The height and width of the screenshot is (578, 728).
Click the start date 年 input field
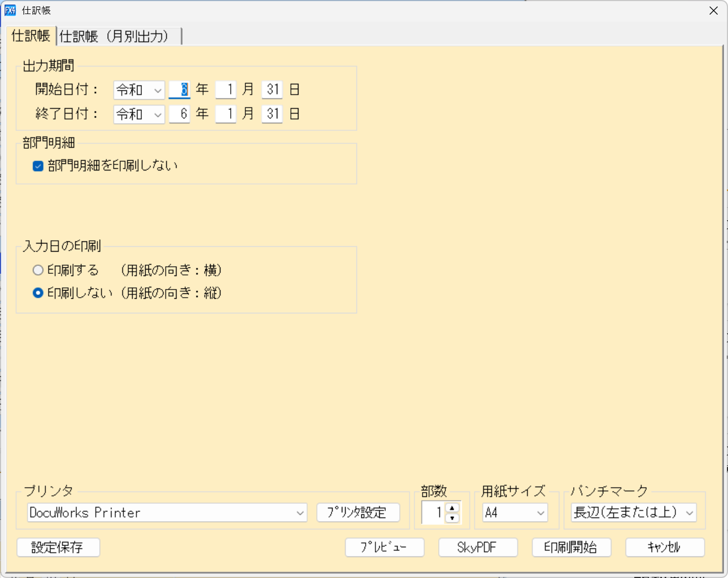point(180,90)
